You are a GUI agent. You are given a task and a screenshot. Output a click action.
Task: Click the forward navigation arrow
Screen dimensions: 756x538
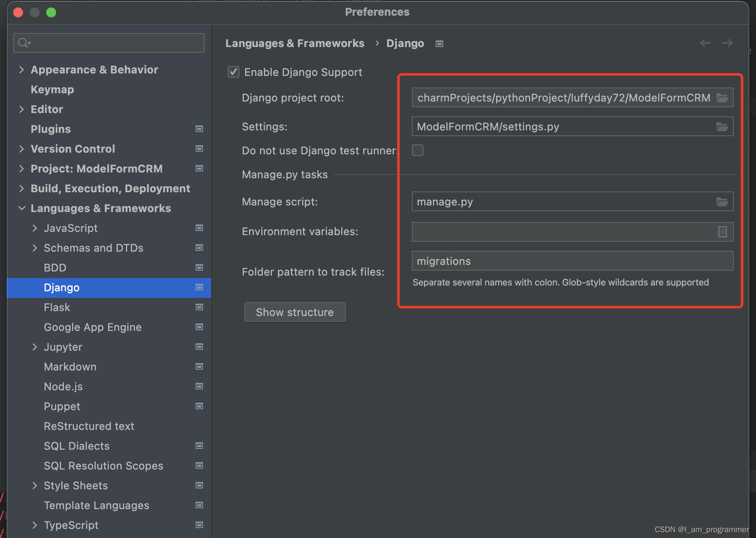[727, 43]
